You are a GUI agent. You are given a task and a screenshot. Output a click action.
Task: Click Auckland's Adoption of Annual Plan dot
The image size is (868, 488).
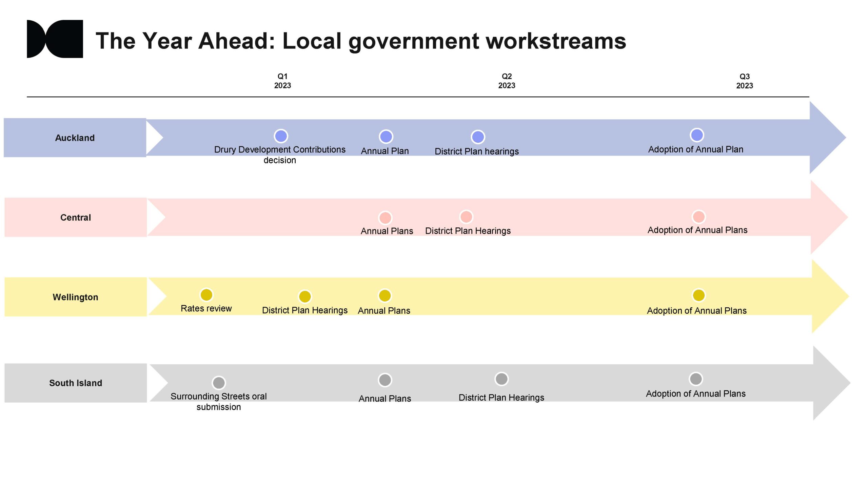tap(697, 135)
